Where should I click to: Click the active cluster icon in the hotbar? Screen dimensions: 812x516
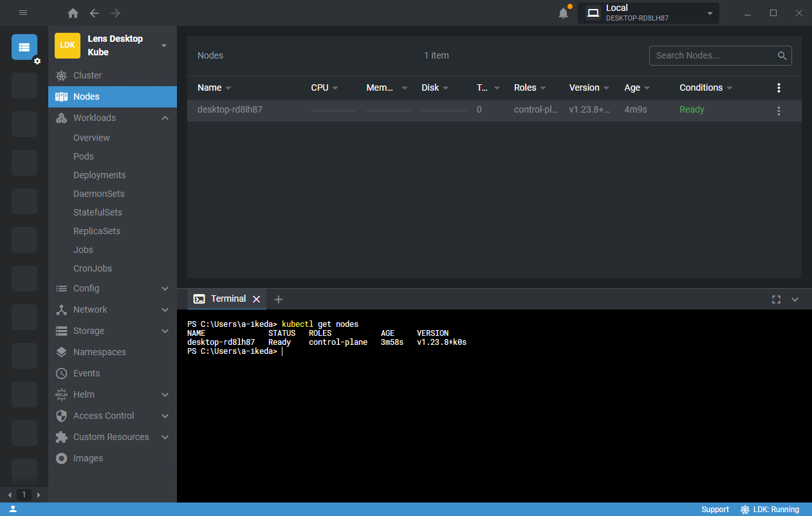24,47
